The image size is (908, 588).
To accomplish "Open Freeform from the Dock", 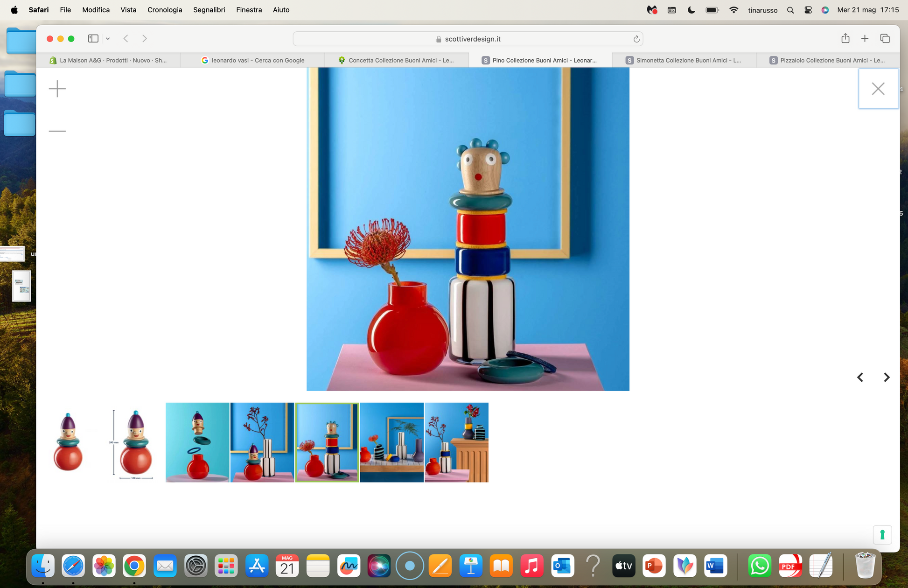I will click(349, 566).
